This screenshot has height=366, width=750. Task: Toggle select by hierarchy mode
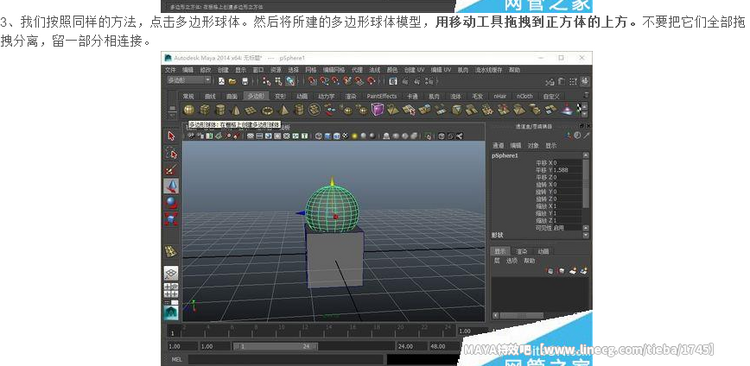pos(266,81)
